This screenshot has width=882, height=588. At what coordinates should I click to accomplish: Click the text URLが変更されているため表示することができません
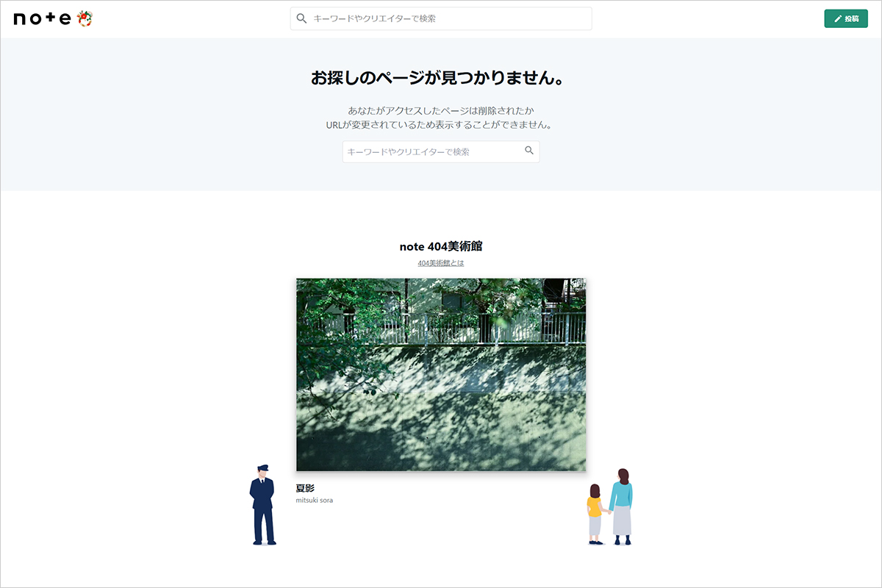441,124
